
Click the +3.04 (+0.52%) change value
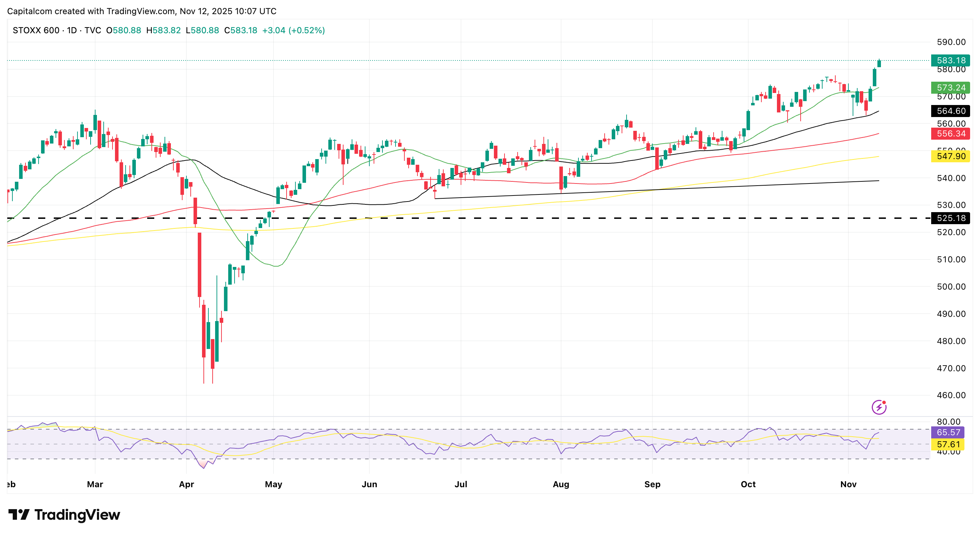[293, 30]
